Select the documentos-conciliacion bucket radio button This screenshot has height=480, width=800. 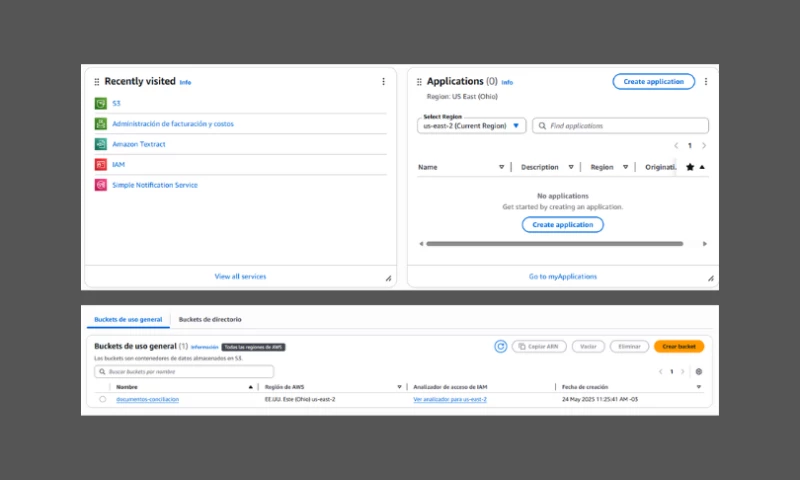tap(103, 399)
